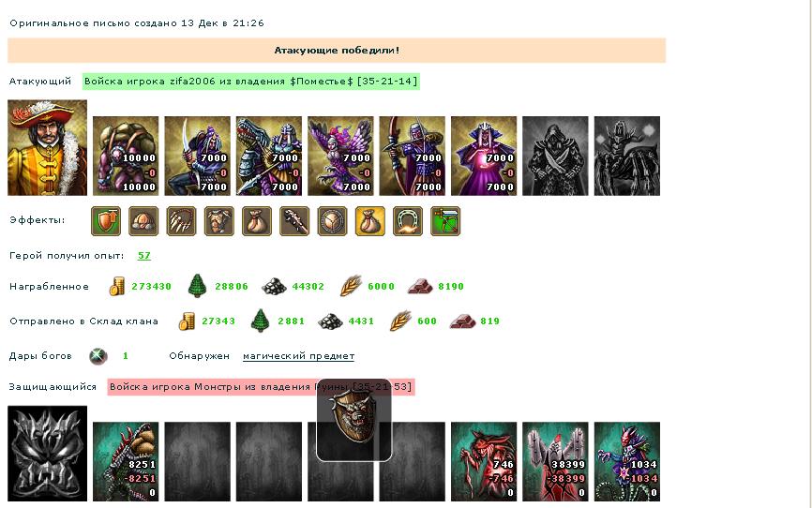This screenshot has width=812, height=508.
Task: Click the spiked club effect icon
Action: [294, 221]
